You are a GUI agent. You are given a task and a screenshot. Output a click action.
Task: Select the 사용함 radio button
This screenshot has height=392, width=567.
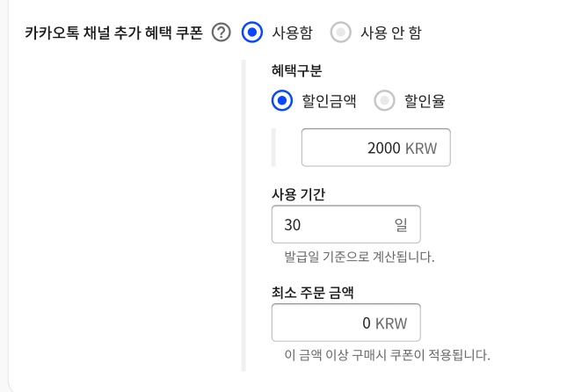251,33
